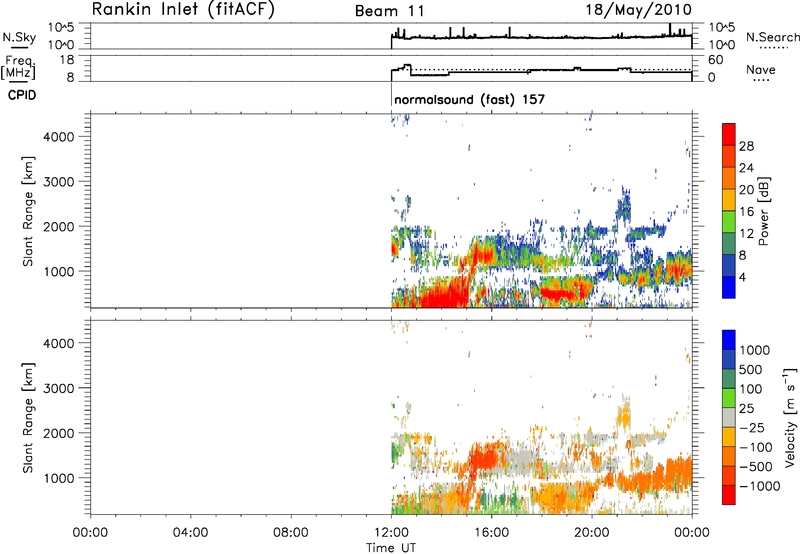
Task: Select the "-1000" label on Velocity colorbar
Action: 760,486
